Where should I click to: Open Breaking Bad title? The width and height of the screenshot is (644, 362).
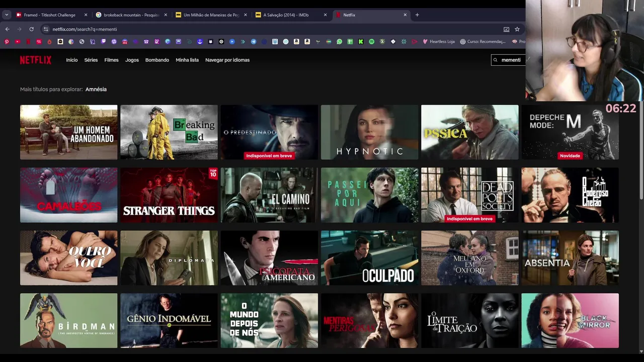(x=169, y=132)
